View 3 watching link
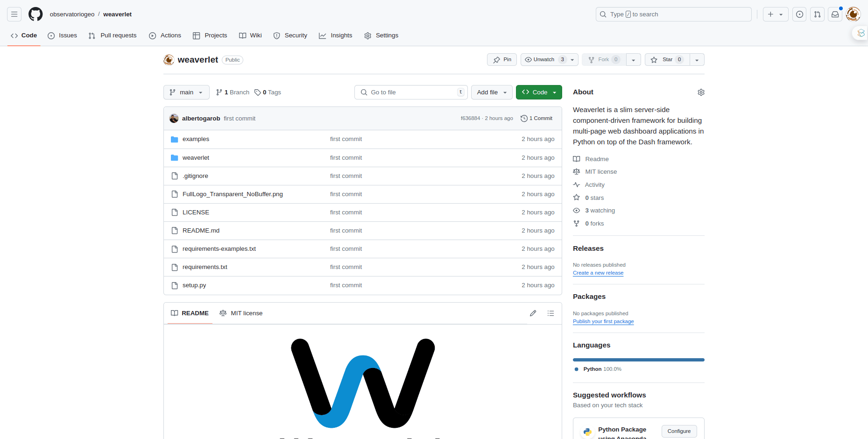The width and height of the screenshot is (868, 439). (594, 211)
